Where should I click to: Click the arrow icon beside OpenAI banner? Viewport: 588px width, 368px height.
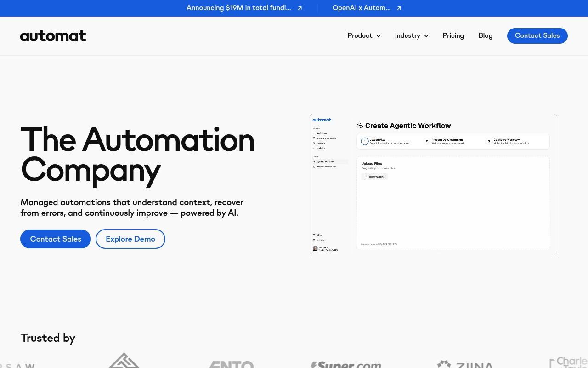point(399,8)
